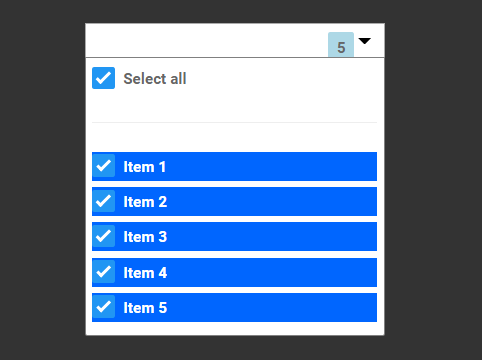The image size is (482, 360).
Task: Uncheck the Item 2 checkbox
Action: (x=103, y=201)
